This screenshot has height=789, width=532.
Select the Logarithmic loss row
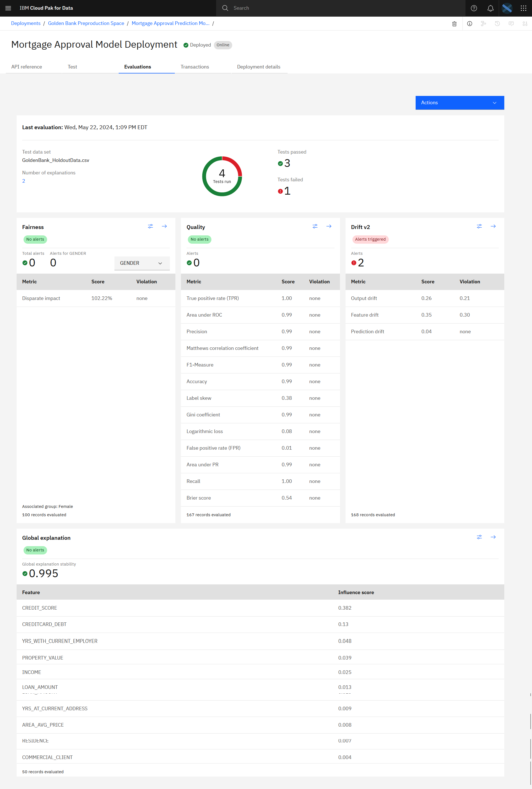(x=260, y=431)
